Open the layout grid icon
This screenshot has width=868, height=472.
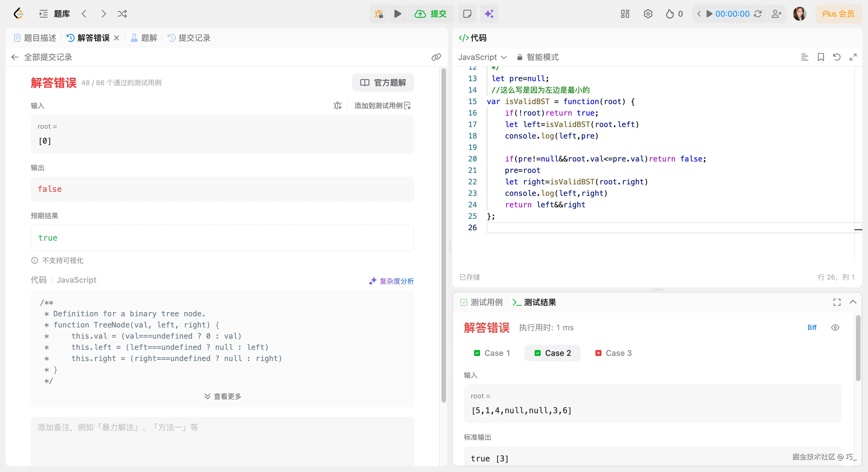click(x=625, y=14)
